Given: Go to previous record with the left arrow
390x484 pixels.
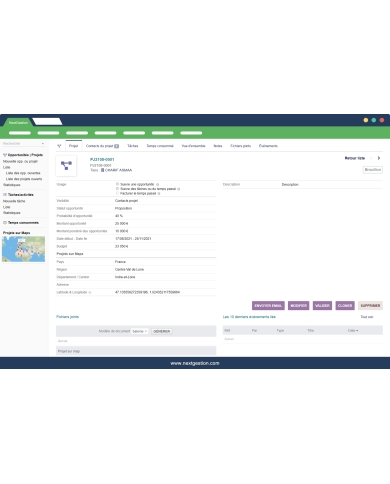Looking at the screenshot, I should coord(371,158).
